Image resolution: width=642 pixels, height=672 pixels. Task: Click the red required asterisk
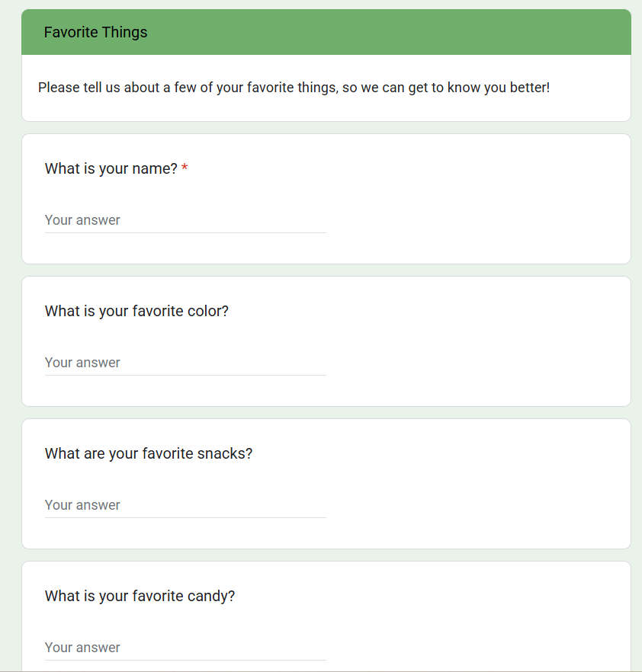point(185,169)
